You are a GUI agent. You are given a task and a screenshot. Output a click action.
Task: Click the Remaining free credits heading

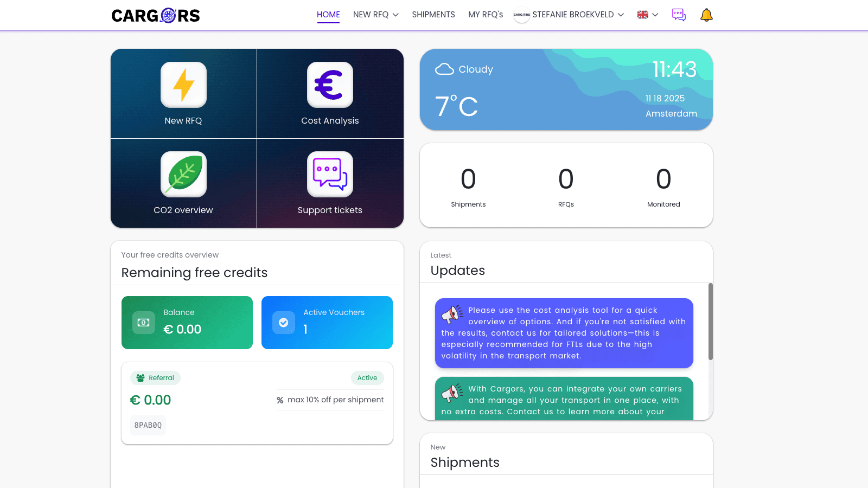(x=194, y=273)
